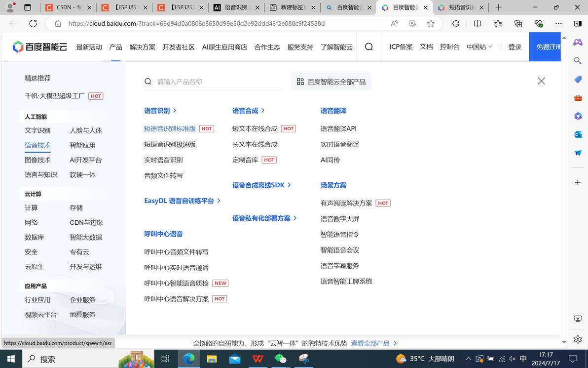Open browser essentials heart icon
The height and width of the screenshot is (368, 588).
[x=539, y=23]
